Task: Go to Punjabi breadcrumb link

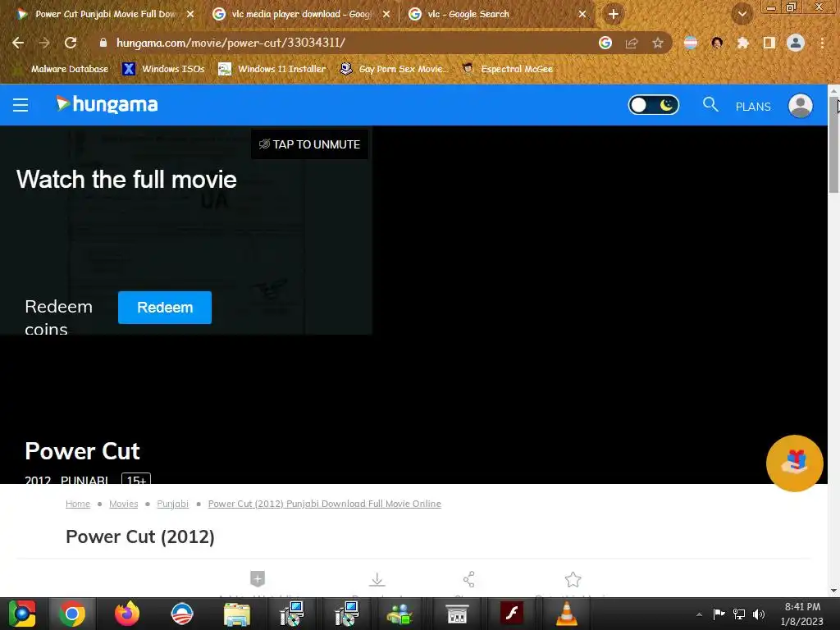Action: pos(172,504)
